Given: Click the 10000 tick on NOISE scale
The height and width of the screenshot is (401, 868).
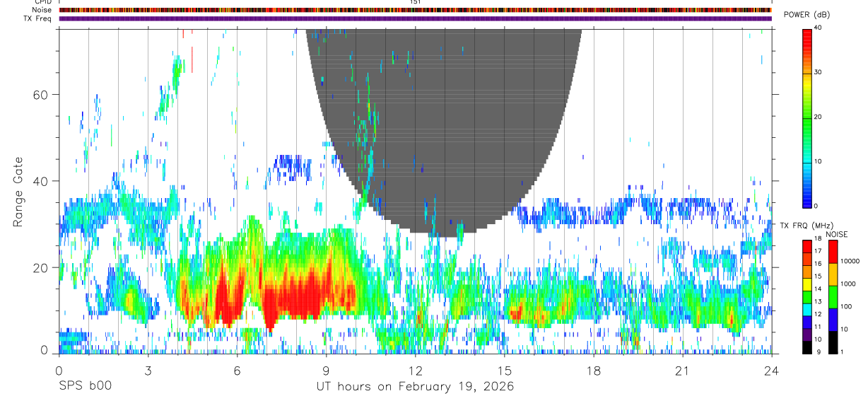Looking at the screenshot, I should pyautogui.click(x=850, y=261).
